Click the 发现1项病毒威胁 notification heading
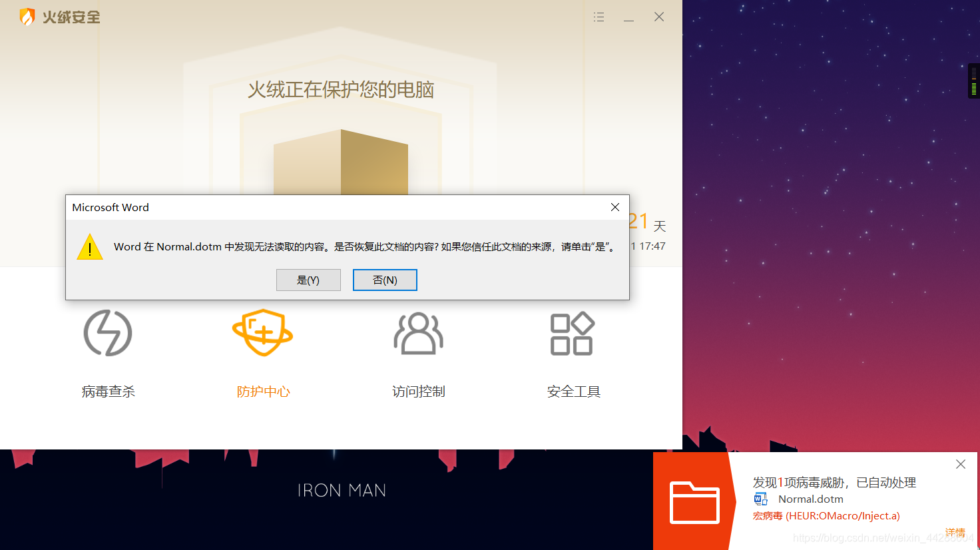 (834, 483)
